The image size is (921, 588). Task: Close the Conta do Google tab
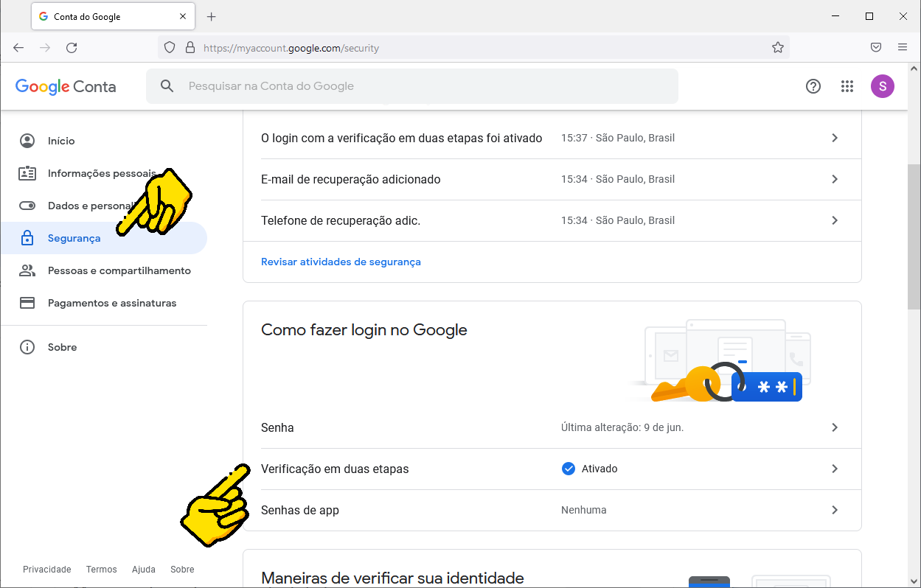pos(183,16)
